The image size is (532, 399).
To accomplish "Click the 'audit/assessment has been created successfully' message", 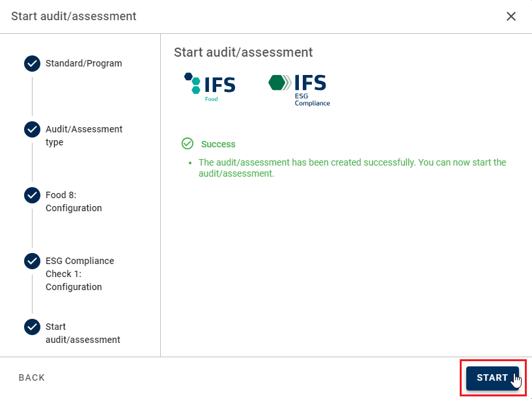I will 352,168.
